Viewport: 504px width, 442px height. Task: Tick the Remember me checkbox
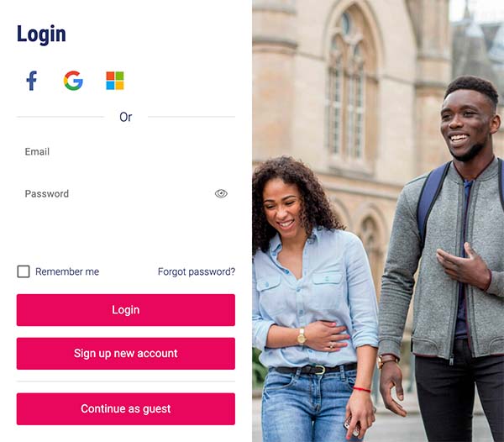tap(24, 271)
